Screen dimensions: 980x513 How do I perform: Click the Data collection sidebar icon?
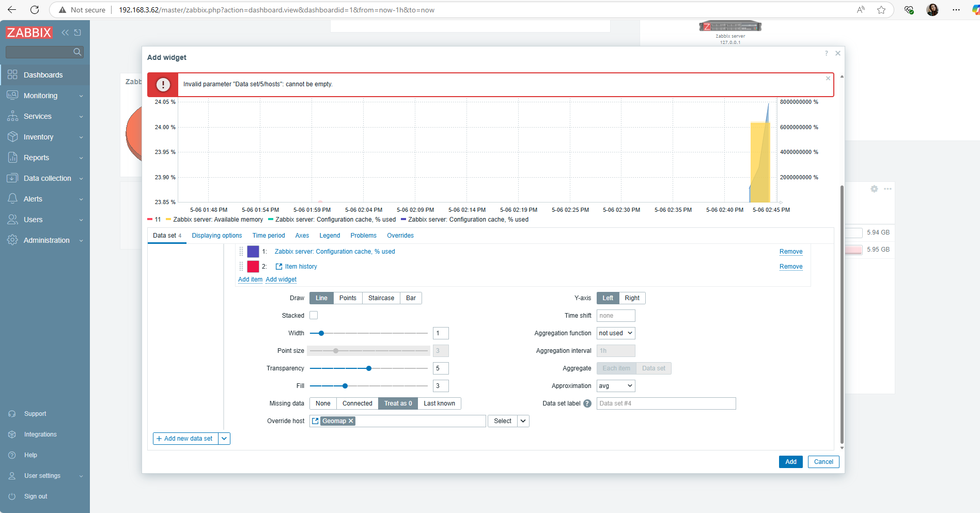coord(12,178)
